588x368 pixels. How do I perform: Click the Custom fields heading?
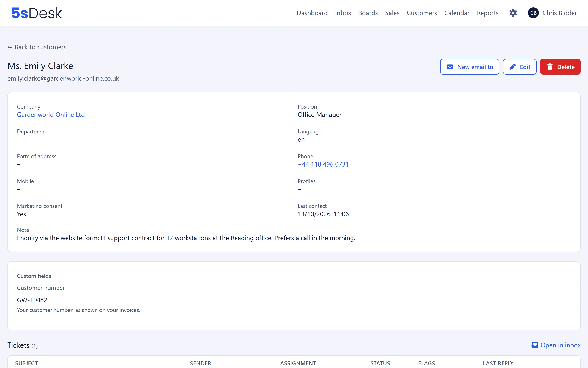tap(34, 276)
